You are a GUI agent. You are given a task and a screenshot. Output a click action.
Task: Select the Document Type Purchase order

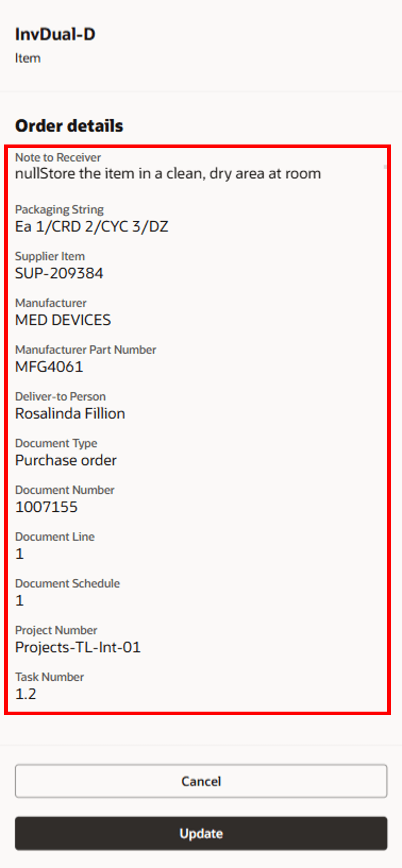66,460
